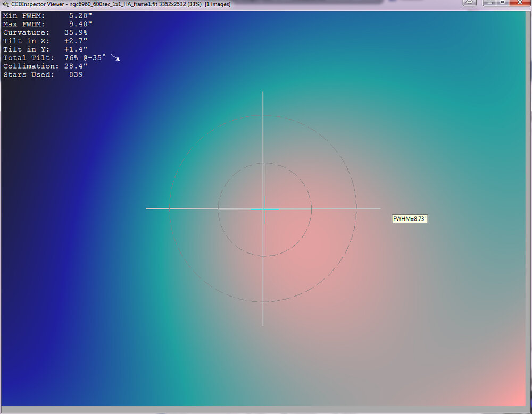Click the Stars Used 839 readout
The width and height of the screenshot is (532, 414).
point(43,74)
